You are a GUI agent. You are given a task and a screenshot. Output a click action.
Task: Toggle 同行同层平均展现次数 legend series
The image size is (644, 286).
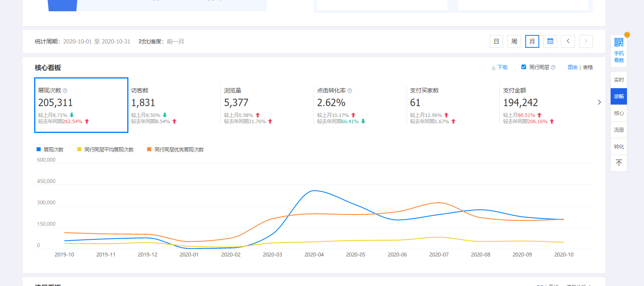point(105,150)
